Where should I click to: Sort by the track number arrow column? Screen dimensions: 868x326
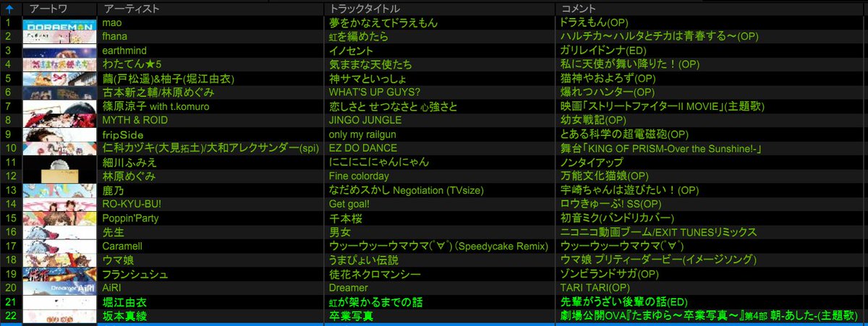point(9,9)
